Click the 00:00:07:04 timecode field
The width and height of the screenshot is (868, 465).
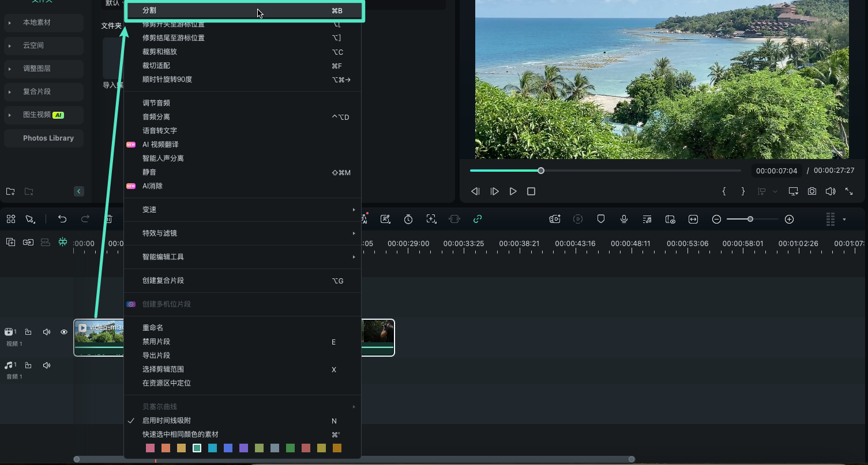coord(776,171)
